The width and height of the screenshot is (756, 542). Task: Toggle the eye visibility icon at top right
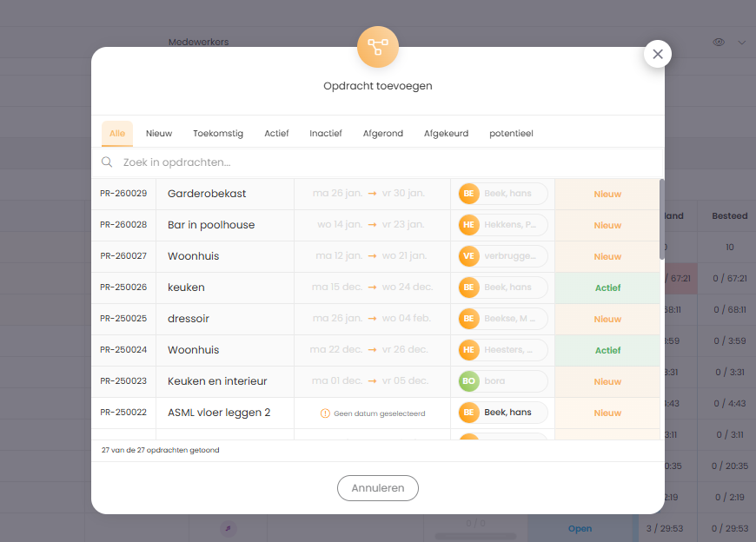(x=719, y=42)
